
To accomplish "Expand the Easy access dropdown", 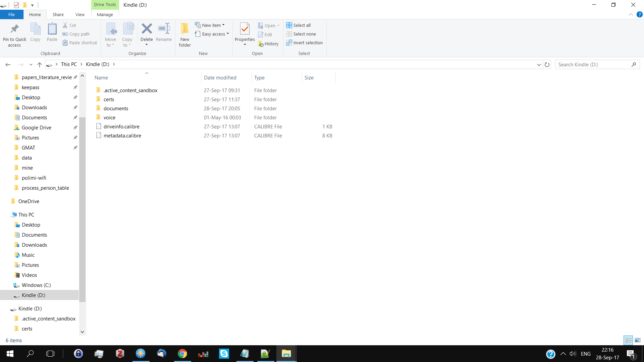I will click(x=212, y=34).
